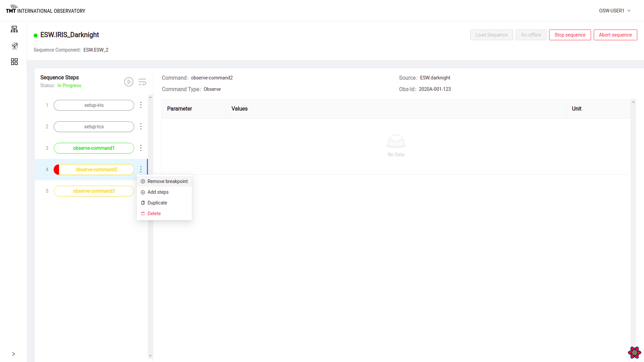Click the TMT International Observatory logo
Viewport: 644px width, 362px height.
click(x=46, y=9)
